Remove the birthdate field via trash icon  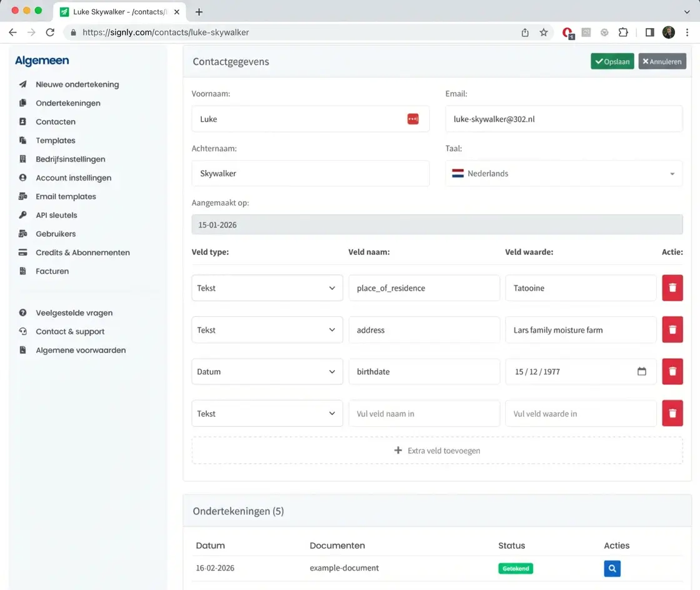[672, 371]
